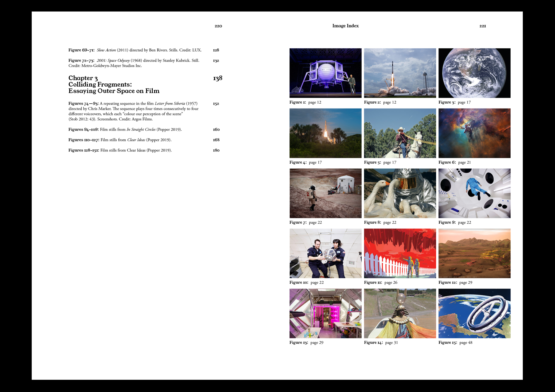Screen dimensions: 555x392
Task: Click the Figure 12: page 29 caption
Action: click(x=455, y=282)
